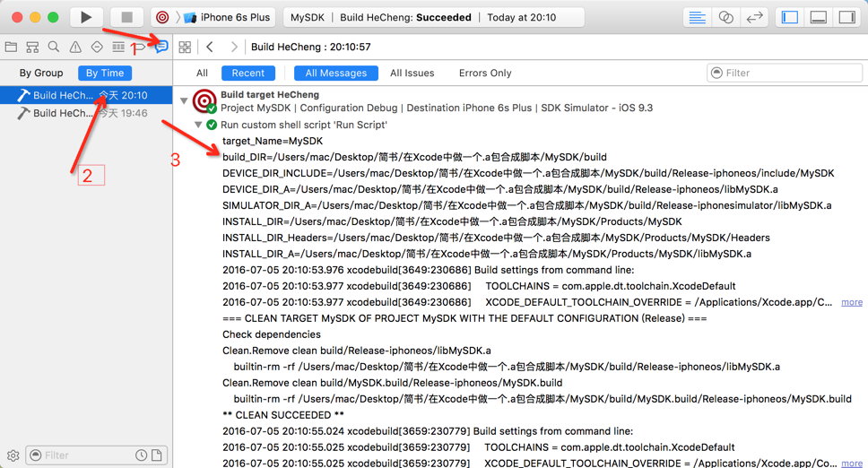Open navigator settings gear
This screenshot has width=868, height=468.
point(13,455)
